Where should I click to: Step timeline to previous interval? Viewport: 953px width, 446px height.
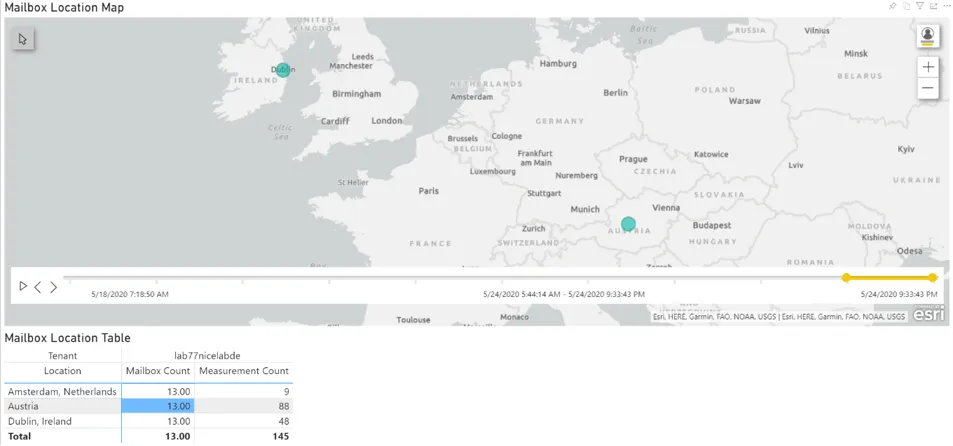coord(38,287)
